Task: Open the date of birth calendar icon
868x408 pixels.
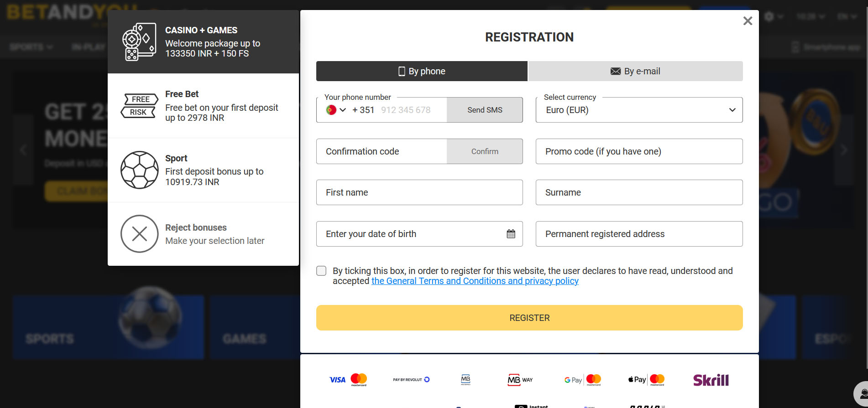Action: click(x=511, y=234)
